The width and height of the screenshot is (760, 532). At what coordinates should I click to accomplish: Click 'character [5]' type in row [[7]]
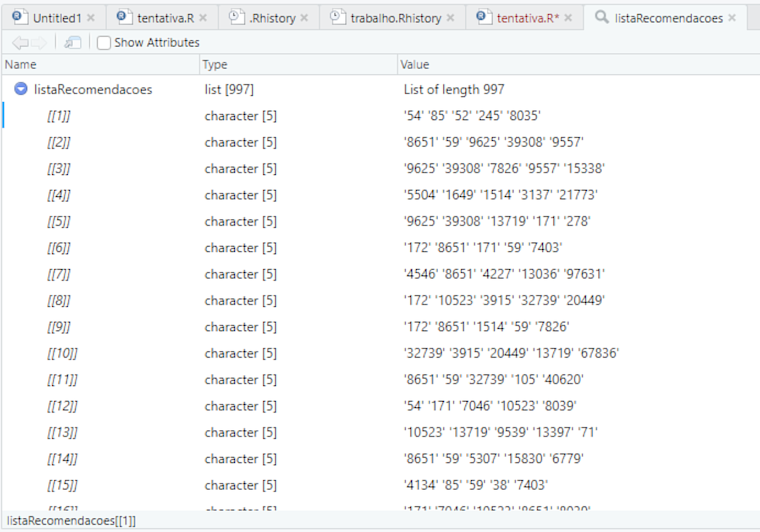click(x=241, y=274)
